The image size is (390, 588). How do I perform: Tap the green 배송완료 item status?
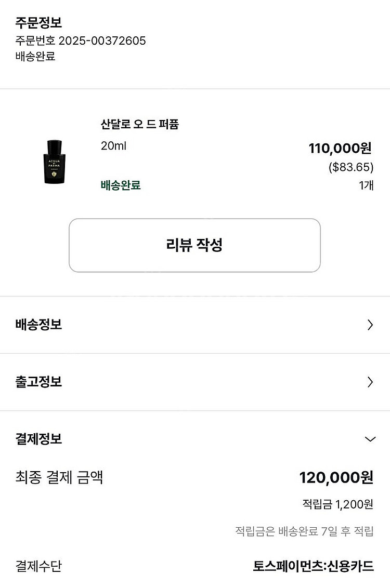(x=121, y=185)
